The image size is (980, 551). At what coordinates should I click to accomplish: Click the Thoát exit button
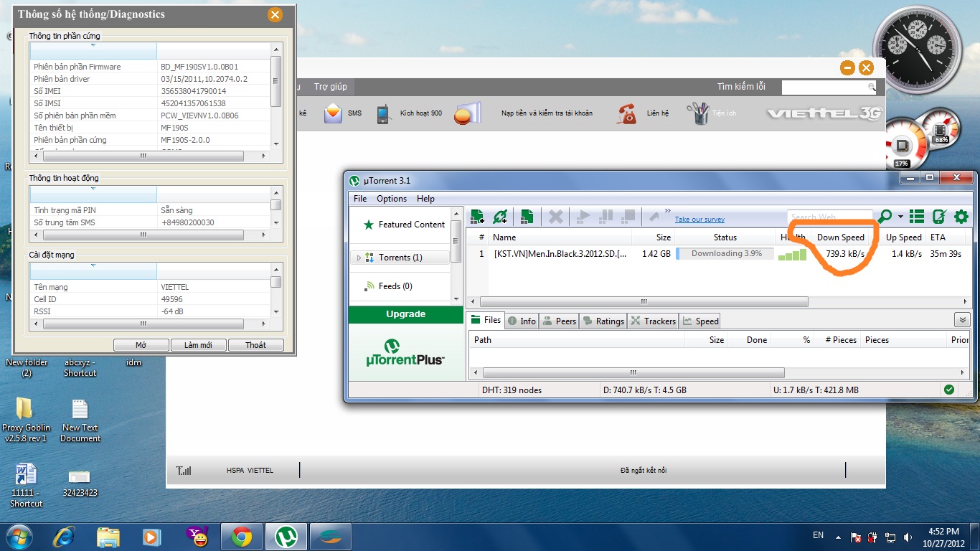255,345
